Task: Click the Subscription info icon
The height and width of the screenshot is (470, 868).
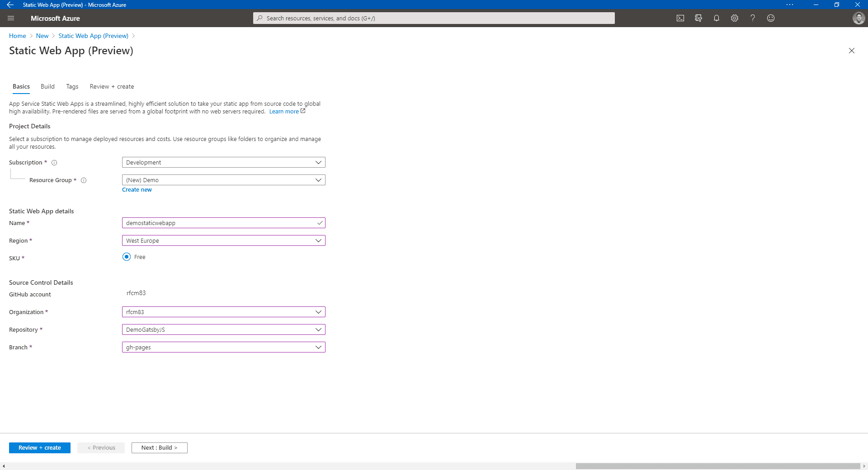Action: tap(54, 163)
